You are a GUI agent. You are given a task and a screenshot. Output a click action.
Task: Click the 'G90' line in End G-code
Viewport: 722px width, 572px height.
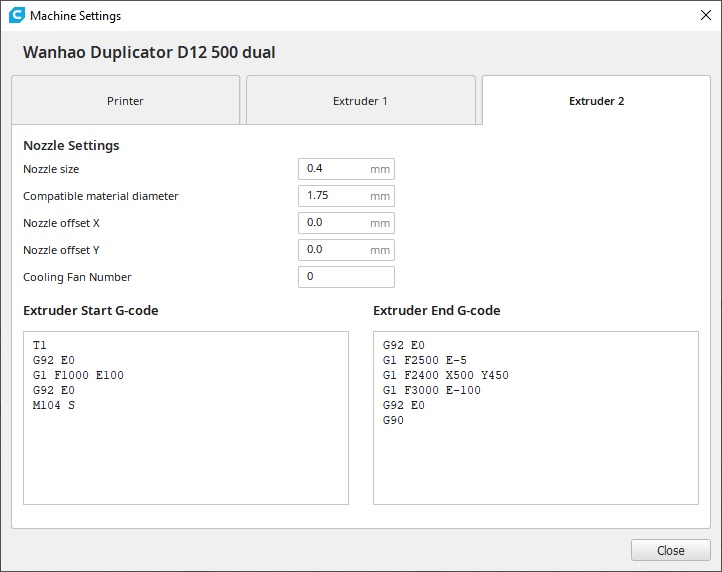click(x=393, y=420)
